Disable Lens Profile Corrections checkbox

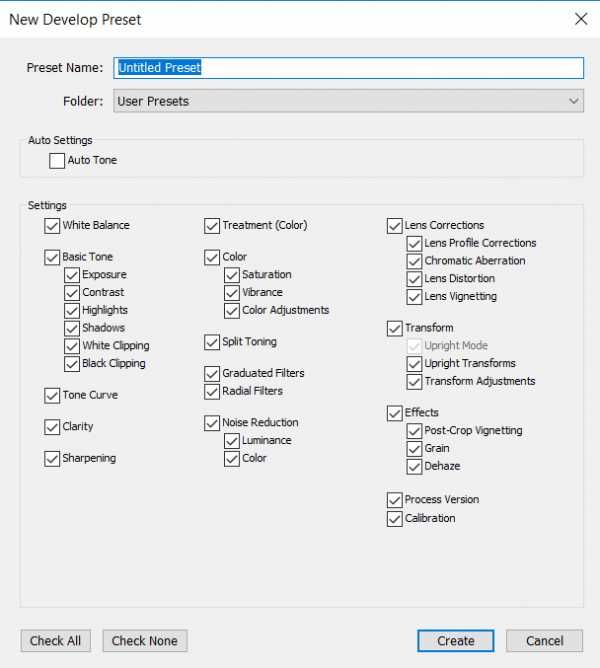pyautogui.click(x=414, y=244)
